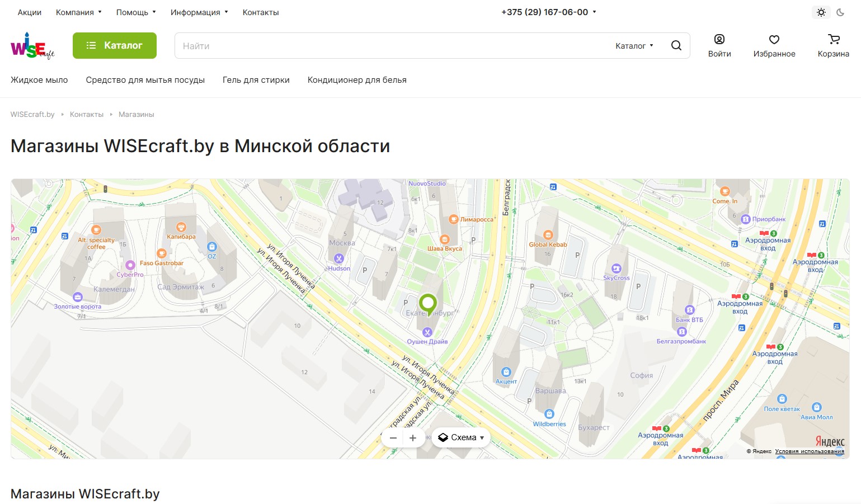Open the Информация menu

click(x=199, y=12)
